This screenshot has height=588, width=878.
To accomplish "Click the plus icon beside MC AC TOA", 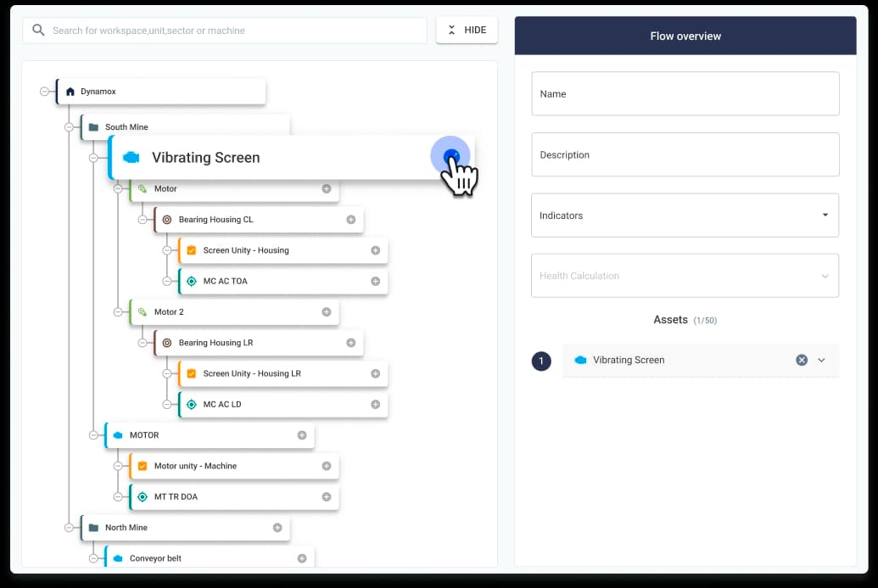I will [x=376, y=281].
